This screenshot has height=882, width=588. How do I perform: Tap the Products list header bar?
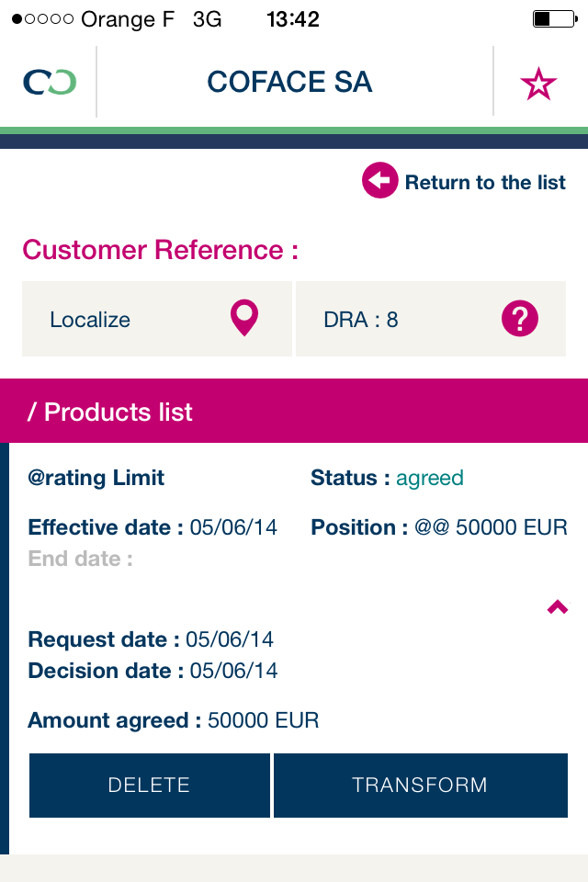click(x=294, y=411)
